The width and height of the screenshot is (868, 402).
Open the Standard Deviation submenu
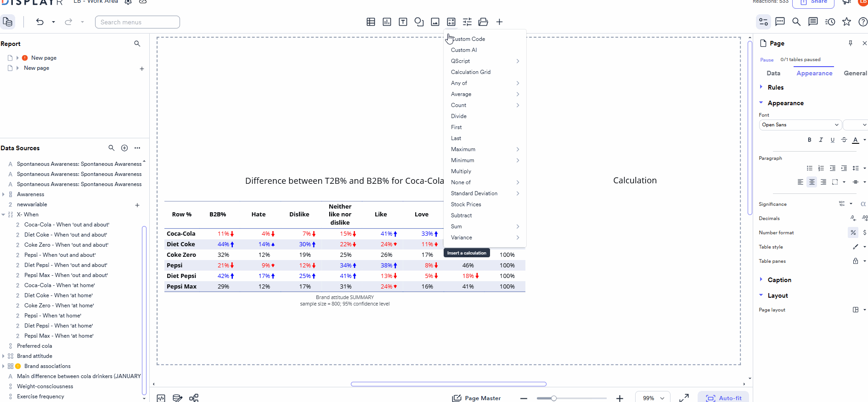[485, 193]
